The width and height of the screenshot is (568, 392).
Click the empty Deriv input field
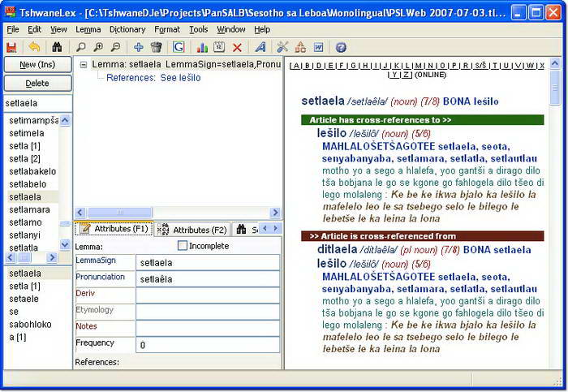tap(208, 295)
